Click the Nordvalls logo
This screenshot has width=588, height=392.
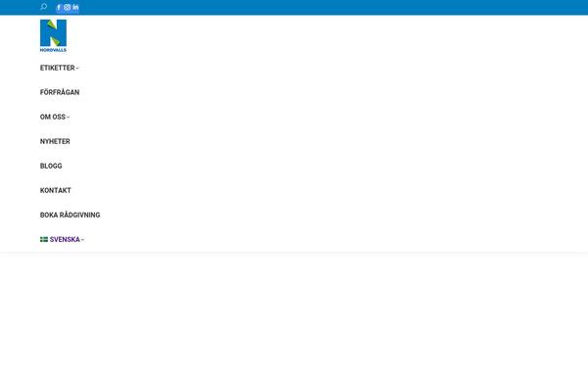pyautogui.click(x=53, y=35)
